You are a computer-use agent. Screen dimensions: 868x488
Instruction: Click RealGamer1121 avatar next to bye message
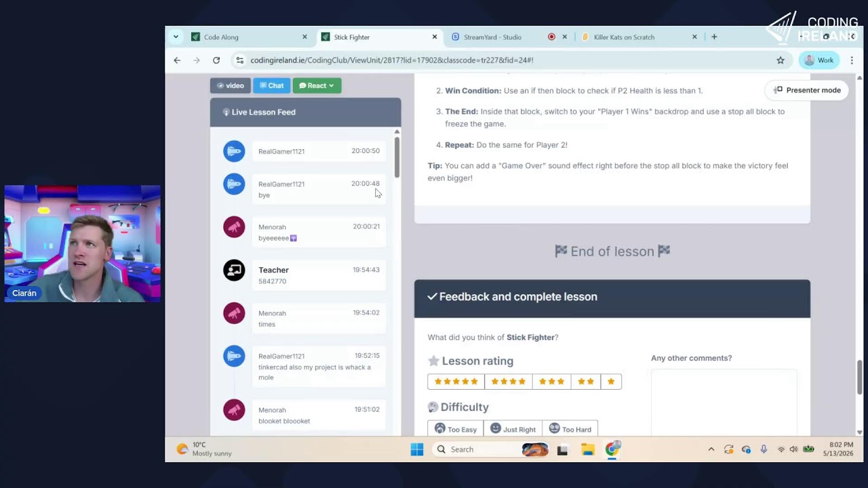(234, 184)
